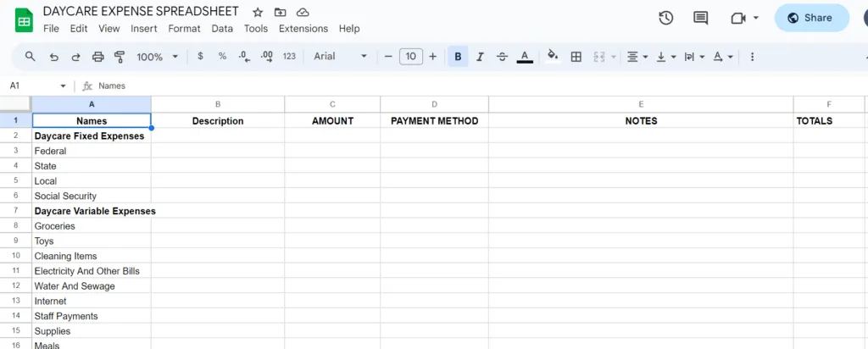
Task: Format as currency with dollar button
Action: pyautogui.click(x=200, y=57)
